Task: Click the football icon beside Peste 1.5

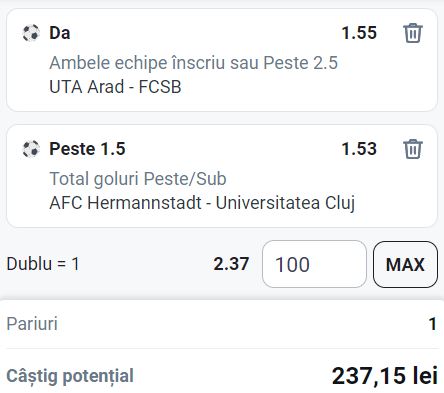Action: tap(31, 149)
